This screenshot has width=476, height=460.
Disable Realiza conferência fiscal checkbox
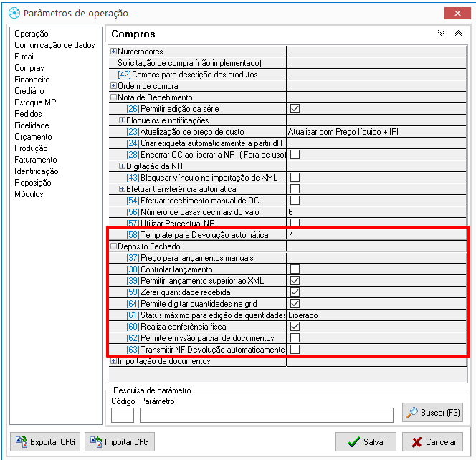294,327
